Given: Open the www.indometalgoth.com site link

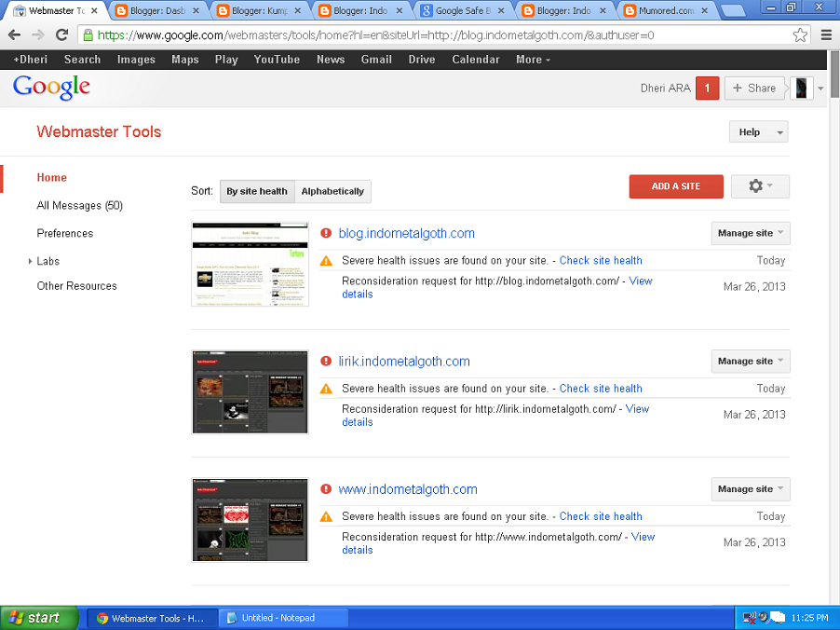Looking at the screenshot, I should coord(408,489).
